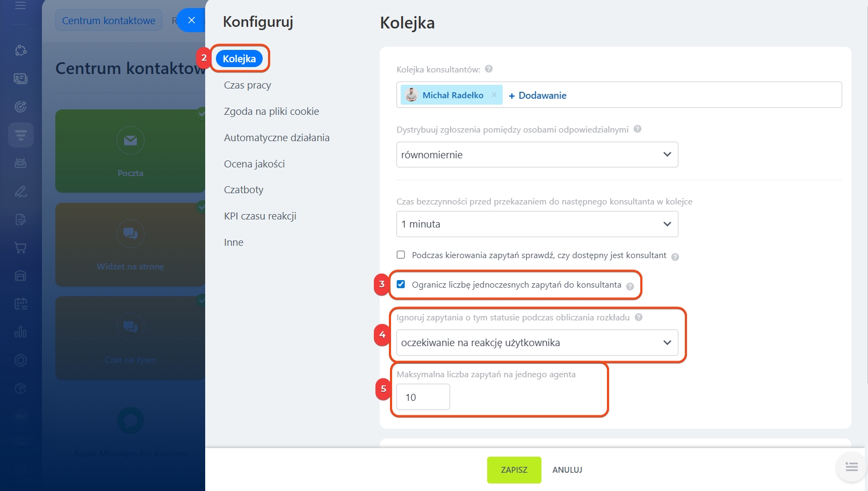Select the highlighted funnel sidebar icon
The width and height of the screenshot is (868, 491).
(21, 135)
